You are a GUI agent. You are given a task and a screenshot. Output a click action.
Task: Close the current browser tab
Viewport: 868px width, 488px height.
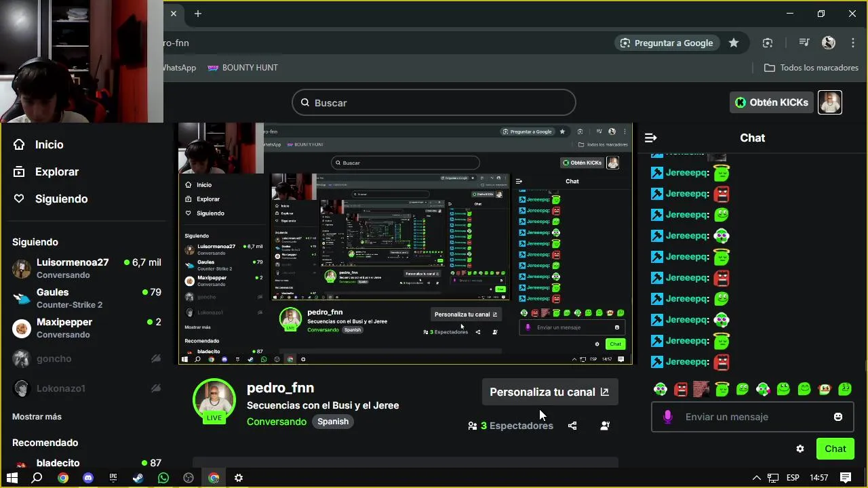pos(174,14)
